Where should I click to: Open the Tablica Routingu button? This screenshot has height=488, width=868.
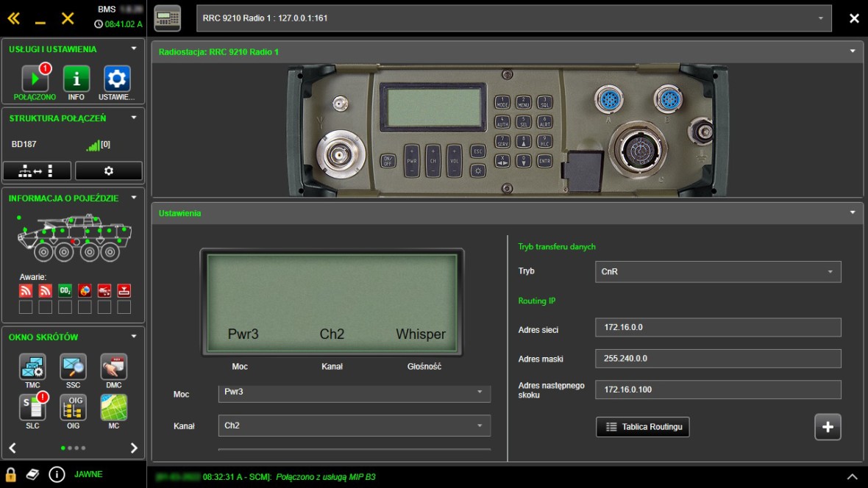click(643, 426)
